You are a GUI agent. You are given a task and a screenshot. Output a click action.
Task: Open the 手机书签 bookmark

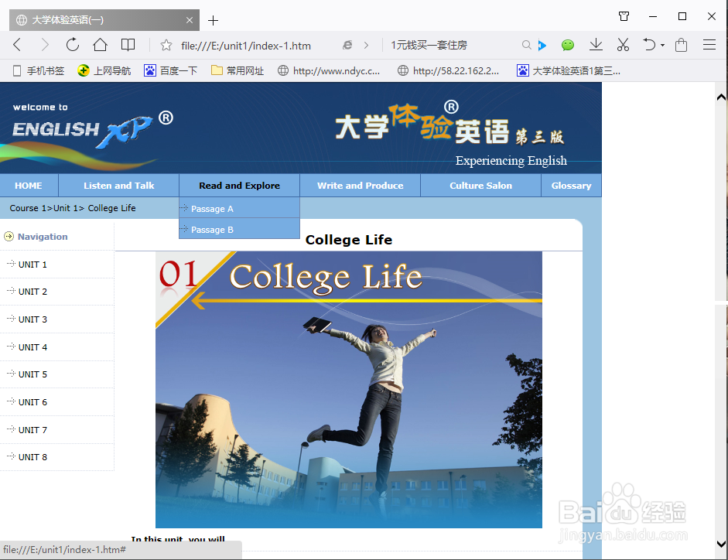pyautogui.click(x=39, y=70)
